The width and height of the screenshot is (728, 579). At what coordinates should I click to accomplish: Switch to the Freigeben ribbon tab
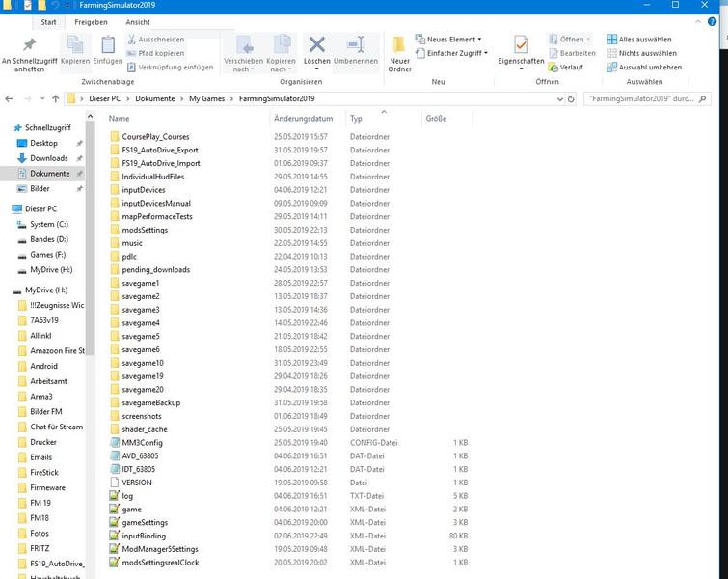(x=92, y=21)
